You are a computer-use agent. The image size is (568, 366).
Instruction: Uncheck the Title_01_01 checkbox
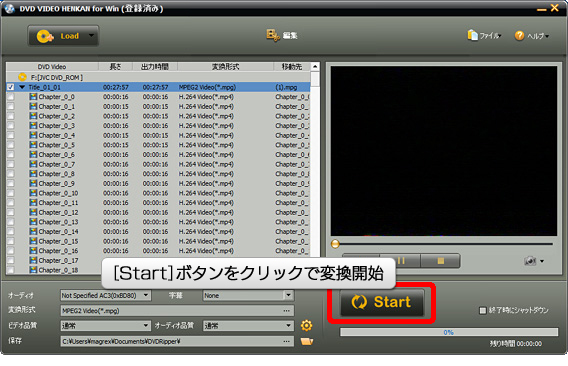[x=11, y=87]
